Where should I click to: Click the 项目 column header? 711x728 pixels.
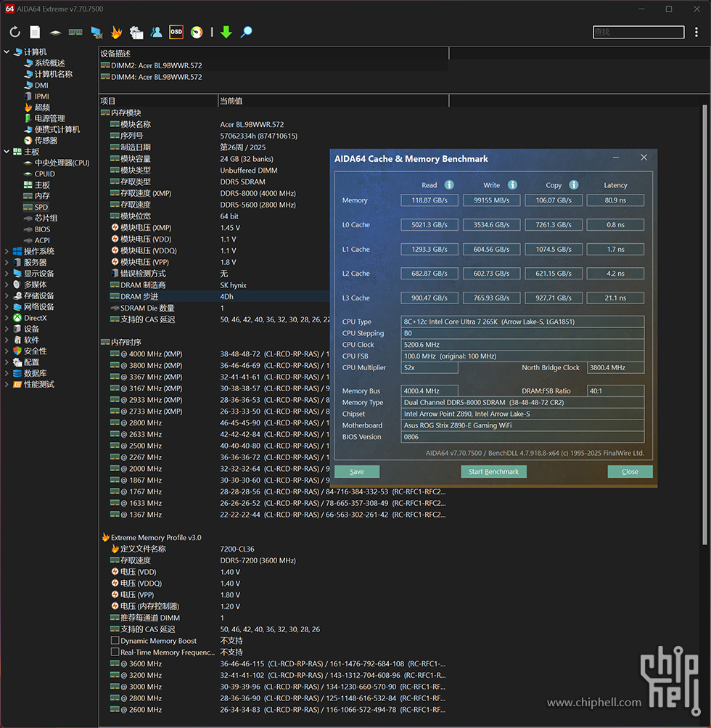click(x=109, y=101)
